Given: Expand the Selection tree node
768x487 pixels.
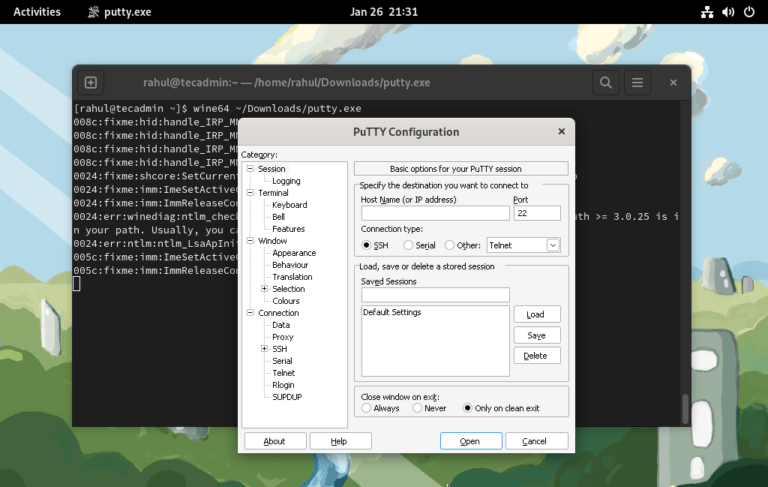Looking at the screenshot, I should click(x=264, y=289).
